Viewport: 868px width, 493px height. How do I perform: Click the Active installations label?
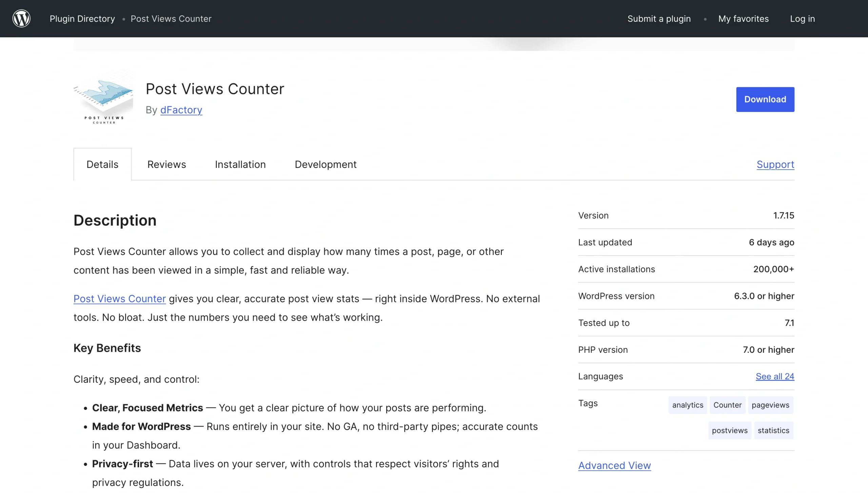(x=616, y=269)
